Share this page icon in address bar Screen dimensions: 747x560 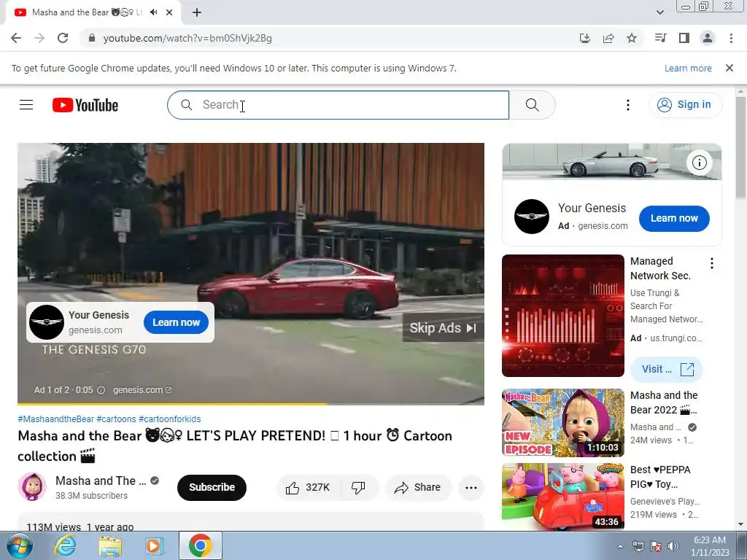pyautogui.click(x=608, y=38)
